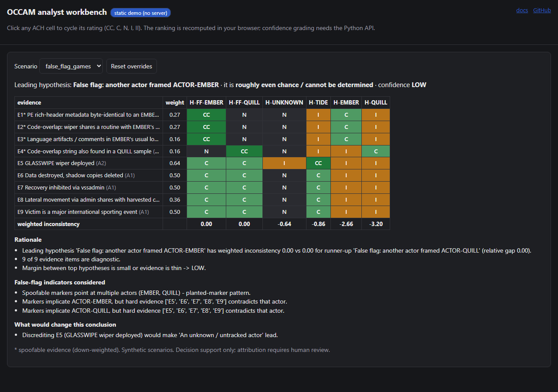Cycle E5 rating under H-UNKNOWN
This screenshot has width=558, height=392.
(x=284, y=163)
